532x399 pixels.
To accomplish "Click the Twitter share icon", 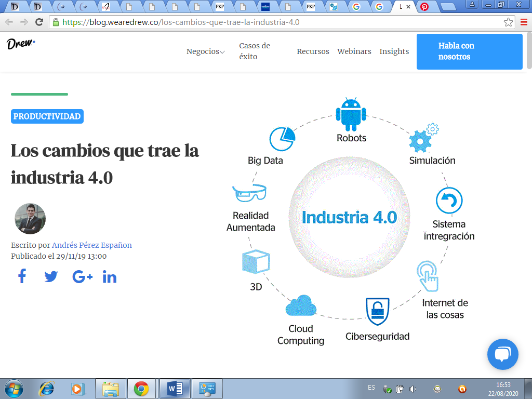I will click(51, 276).
